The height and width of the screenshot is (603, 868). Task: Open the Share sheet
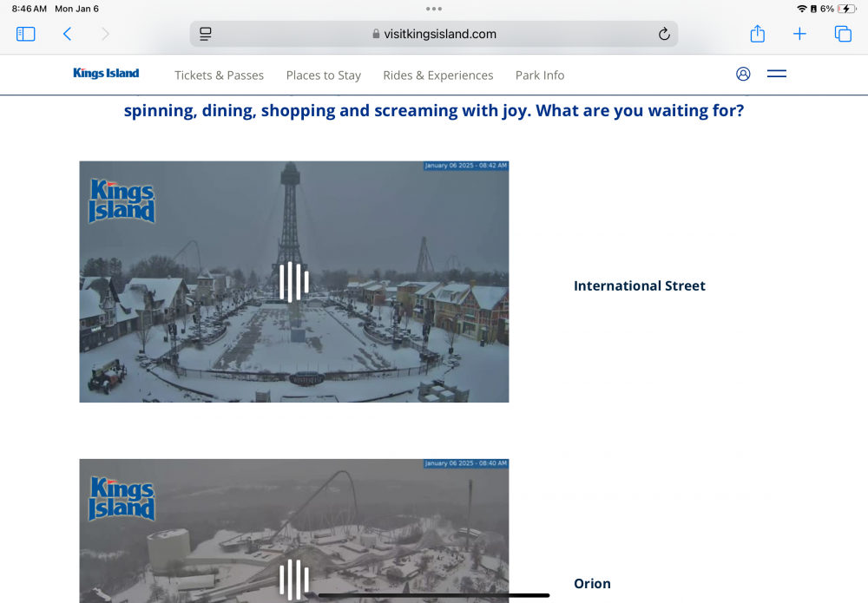tap(757, 34)
